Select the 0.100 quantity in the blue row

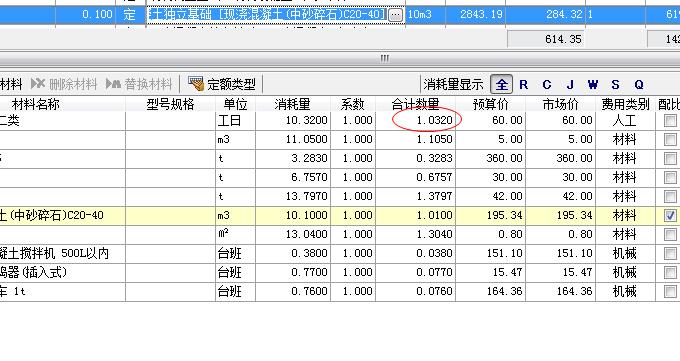pyautogui.click(x=85, y=14)
